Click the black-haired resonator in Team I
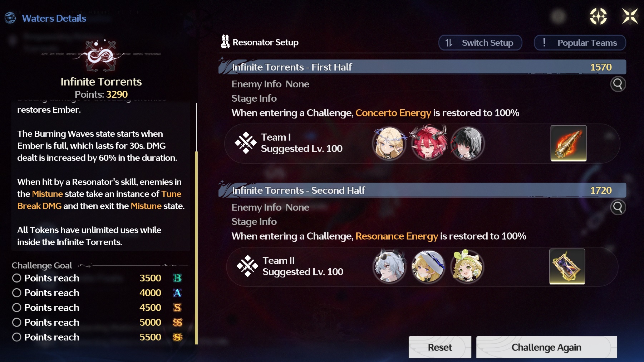This screenshot has width=644, height=362. pos(467,143)
